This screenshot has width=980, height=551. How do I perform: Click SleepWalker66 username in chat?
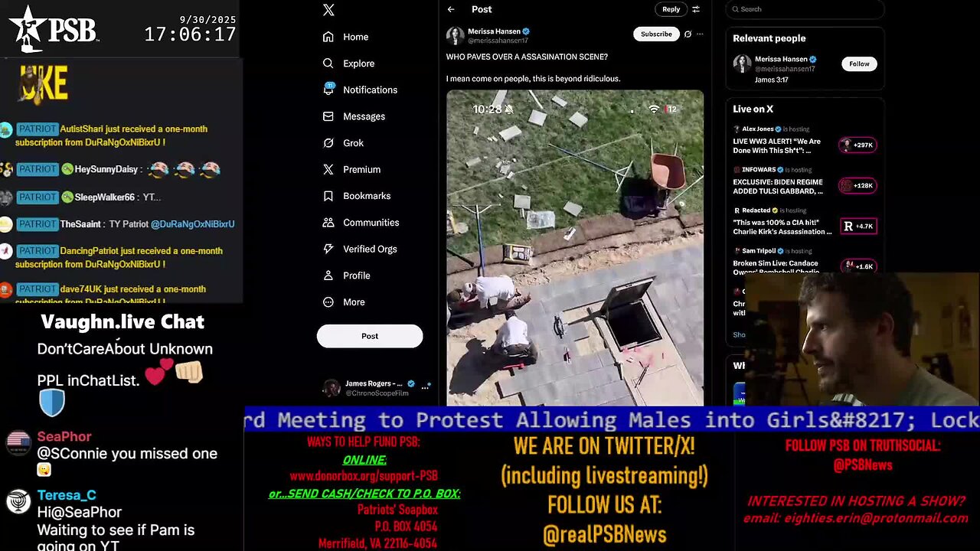click(104, 197)
